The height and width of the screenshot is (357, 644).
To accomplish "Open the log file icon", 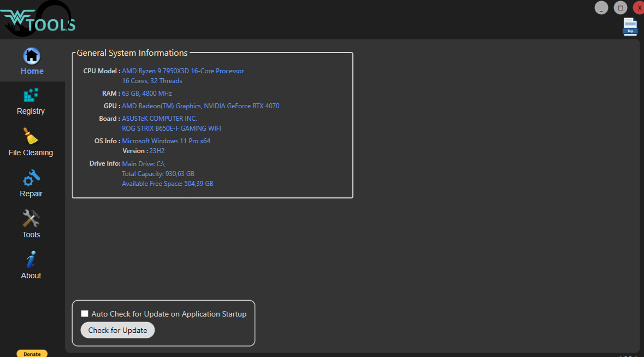I will [630, 27].
